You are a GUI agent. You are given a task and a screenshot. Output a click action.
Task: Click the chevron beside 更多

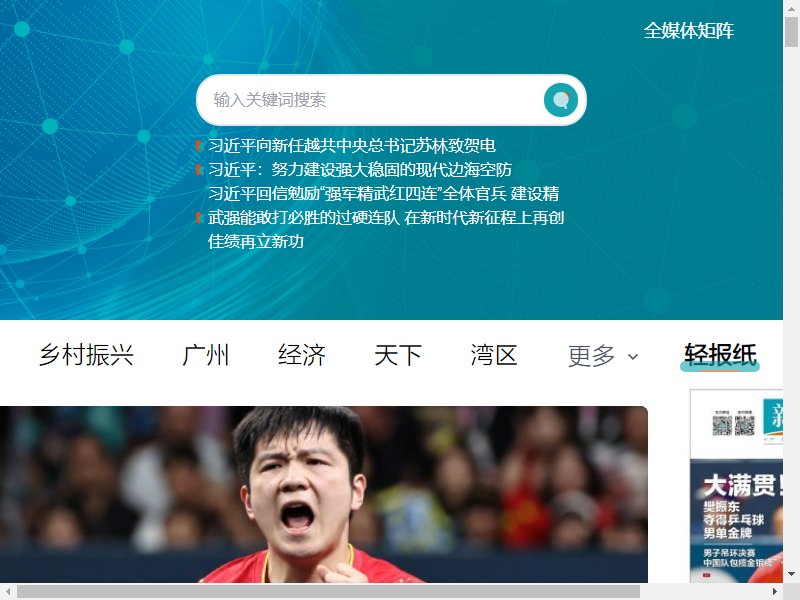coord(633,357)
